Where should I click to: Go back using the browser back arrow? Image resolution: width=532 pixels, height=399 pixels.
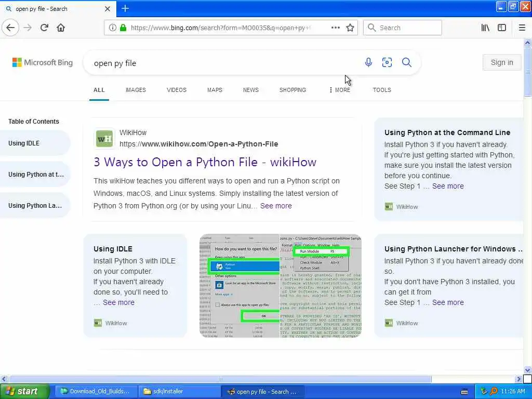[x=10, y=28]
